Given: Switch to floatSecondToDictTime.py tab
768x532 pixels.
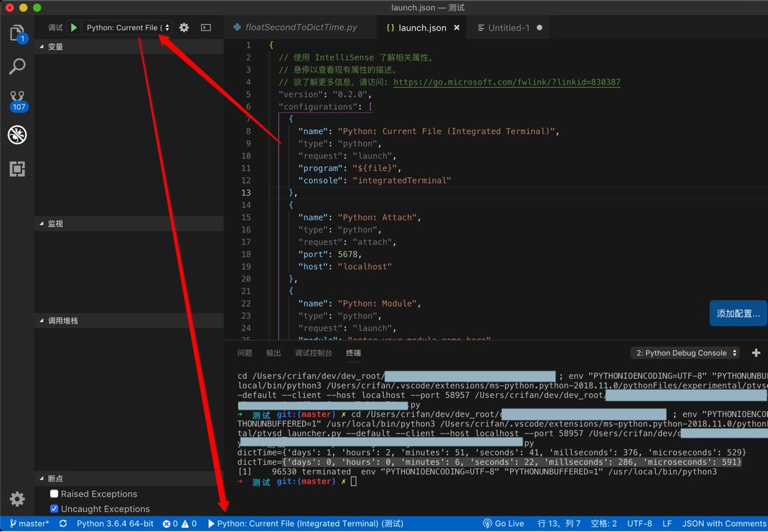Looking at the screenshot, I should coord(300,28).
